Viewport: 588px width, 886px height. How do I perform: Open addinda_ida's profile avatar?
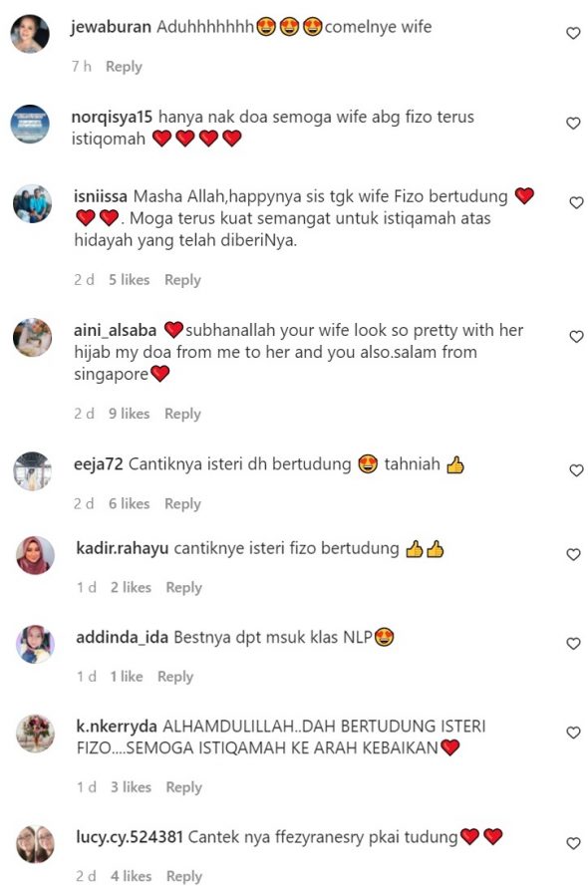(35, 644)
